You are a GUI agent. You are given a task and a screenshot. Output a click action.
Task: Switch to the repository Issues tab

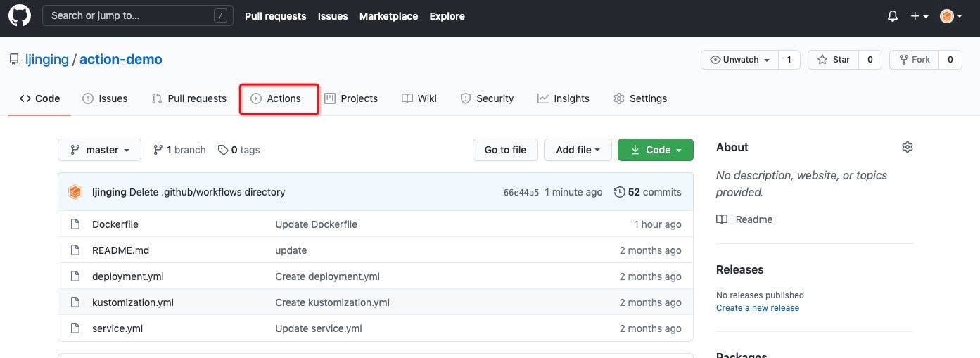[105, 98]
